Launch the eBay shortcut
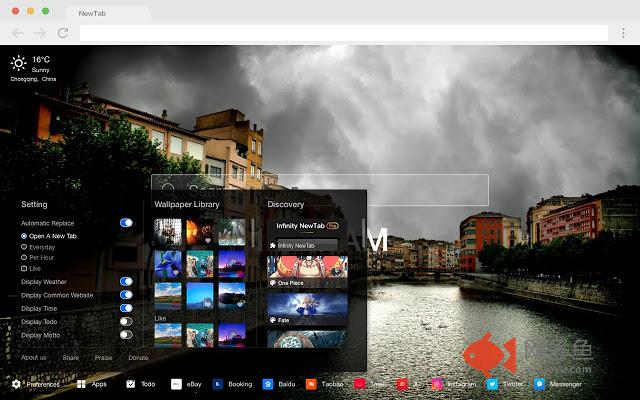 (x=176, y=384)
